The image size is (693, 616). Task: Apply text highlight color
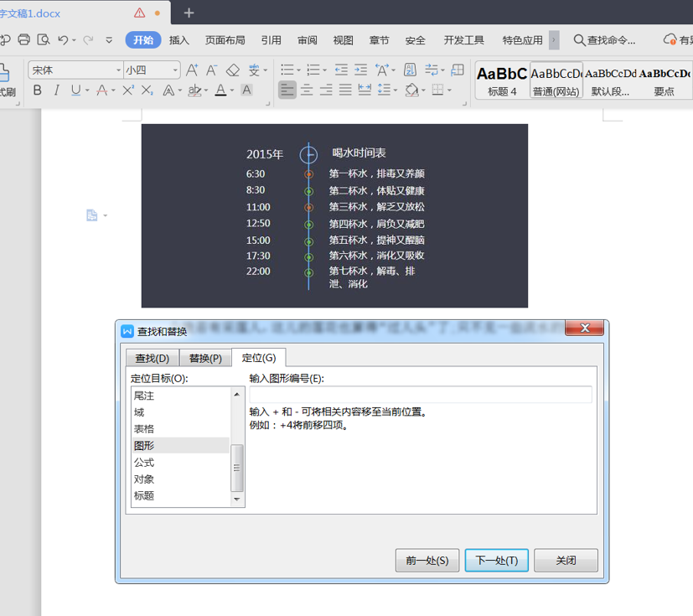click(194, 91)
